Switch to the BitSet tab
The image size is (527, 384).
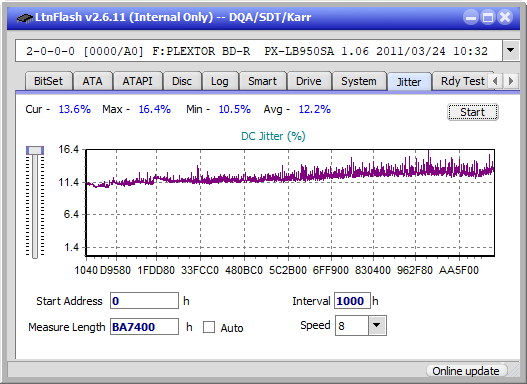[x=48, y=81]
